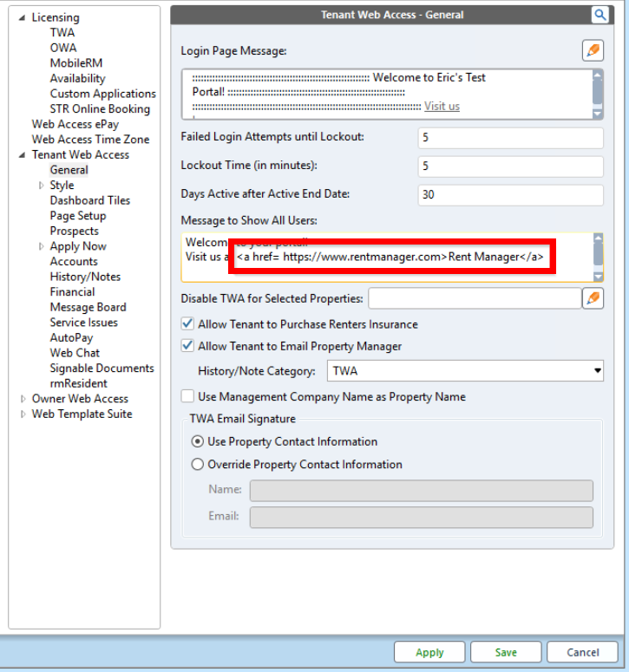Select Override Property Contact Information option
Viewport: 629px width, 672px height.
[198, 465]
